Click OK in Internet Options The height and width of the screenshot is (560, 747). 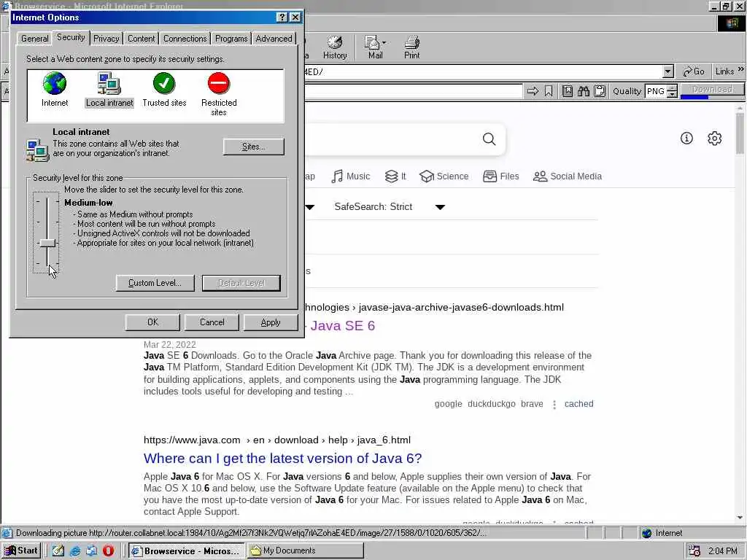(152, 322)
